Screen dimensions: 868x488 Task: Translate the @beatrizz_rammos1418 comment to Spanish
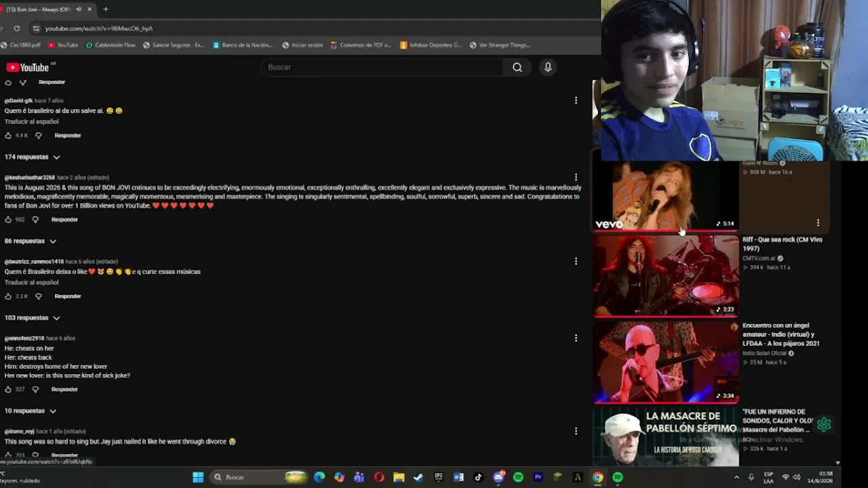click(x=32, y=283)
